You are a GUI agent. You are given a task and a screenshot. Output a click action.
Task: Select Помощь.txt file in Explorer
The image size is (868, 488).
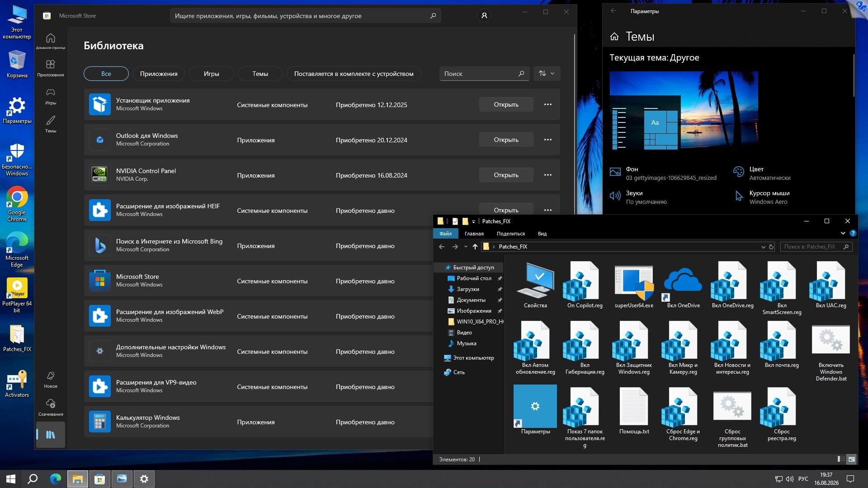634,411
